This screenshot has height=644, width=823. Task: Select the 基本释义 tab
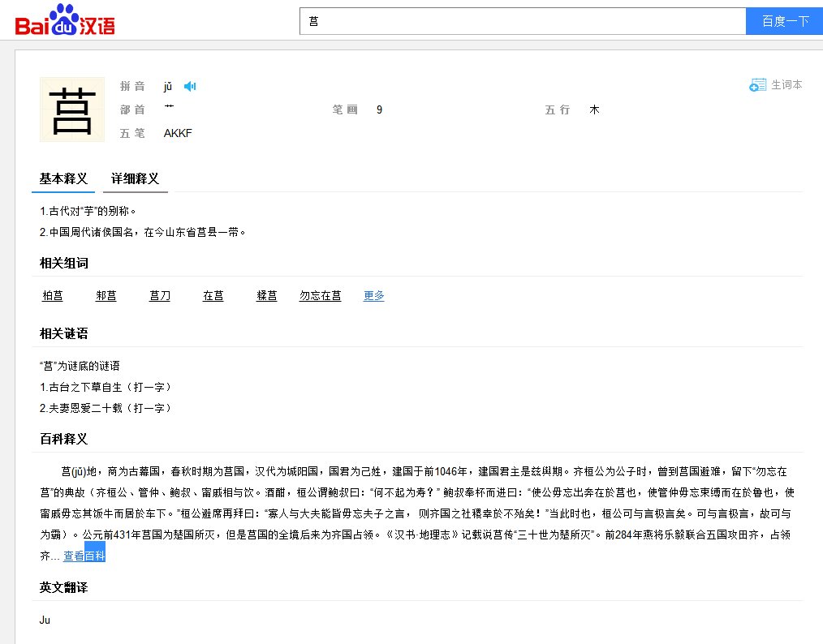[x=62, y=179]
